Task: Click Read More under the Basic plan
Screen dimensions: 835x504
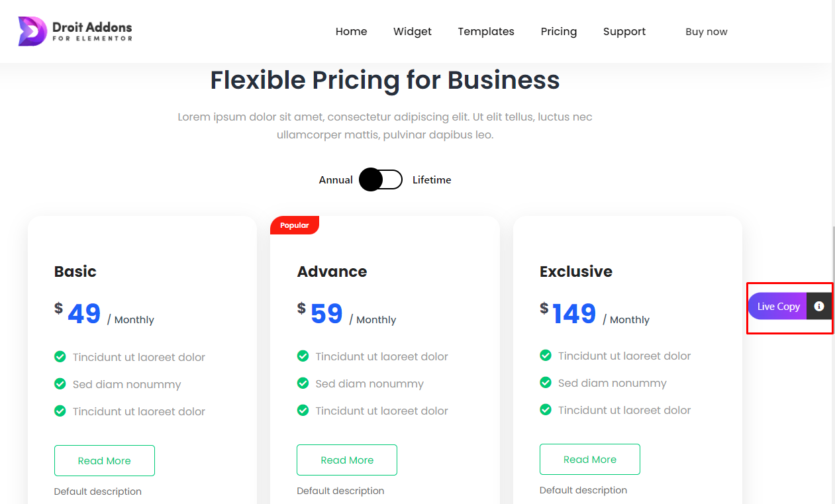Action: tap(105, 461)
